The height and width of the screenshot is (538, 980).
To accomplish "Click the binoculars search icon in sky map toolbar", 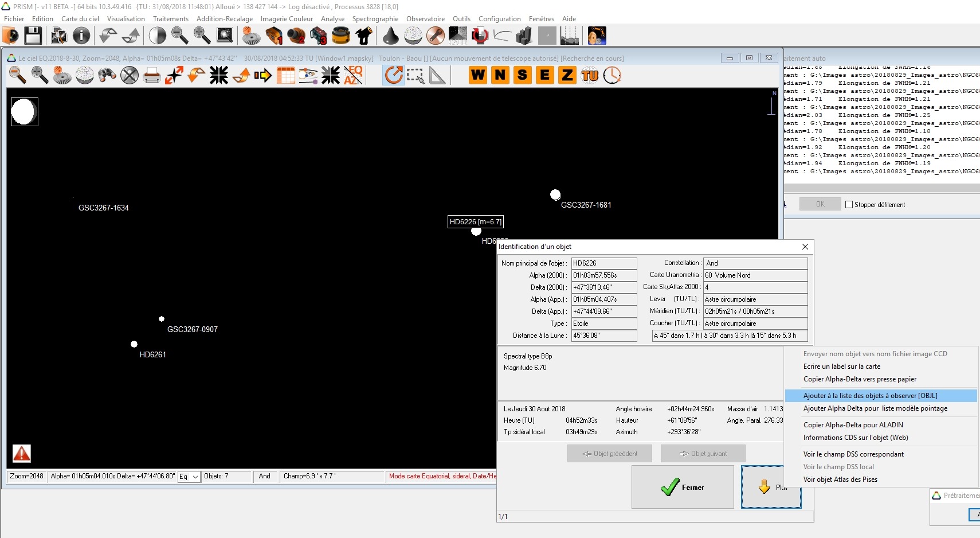I will [x=107, y=75].
